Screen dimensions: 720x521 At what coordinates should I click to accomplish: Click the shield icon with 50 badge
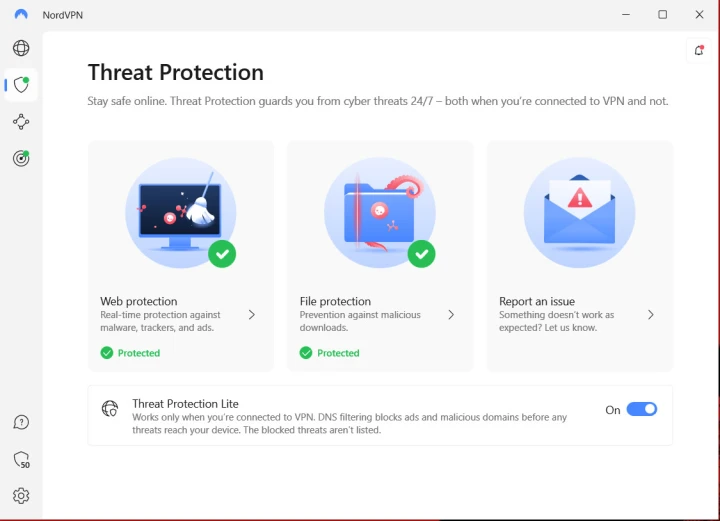click(x=21, y=460)
